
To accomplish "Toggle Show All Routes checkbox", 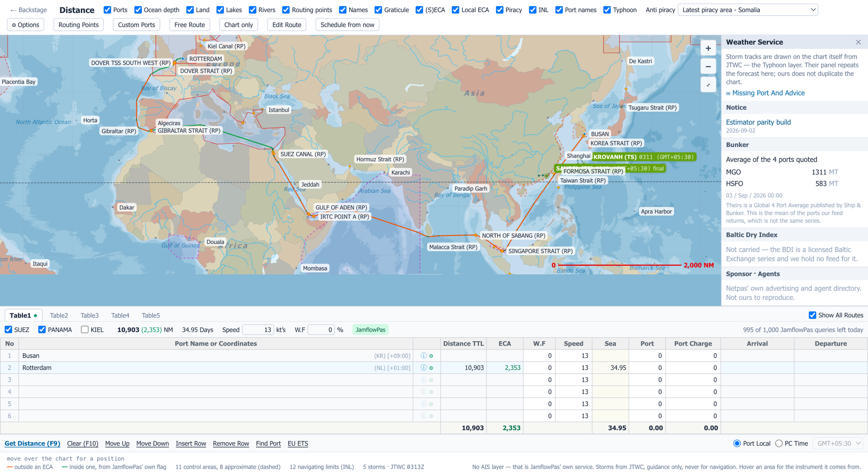I will [x=812, y=315].
